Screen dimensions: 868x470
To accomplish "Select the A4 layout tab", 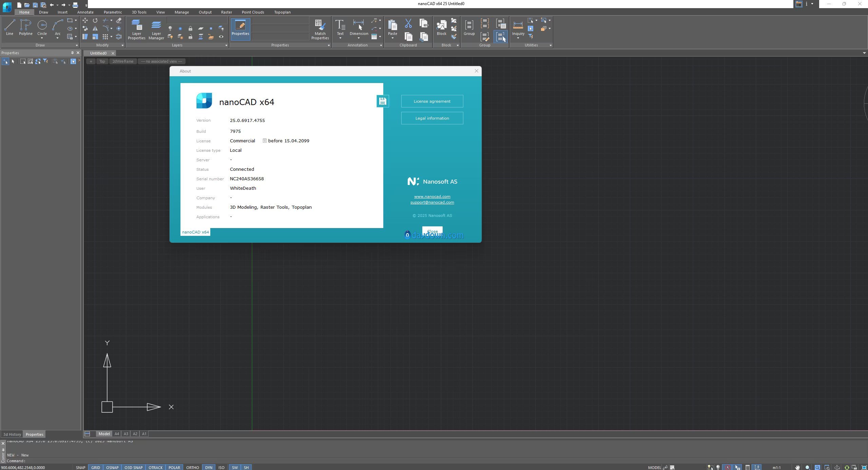I will 117,434.
